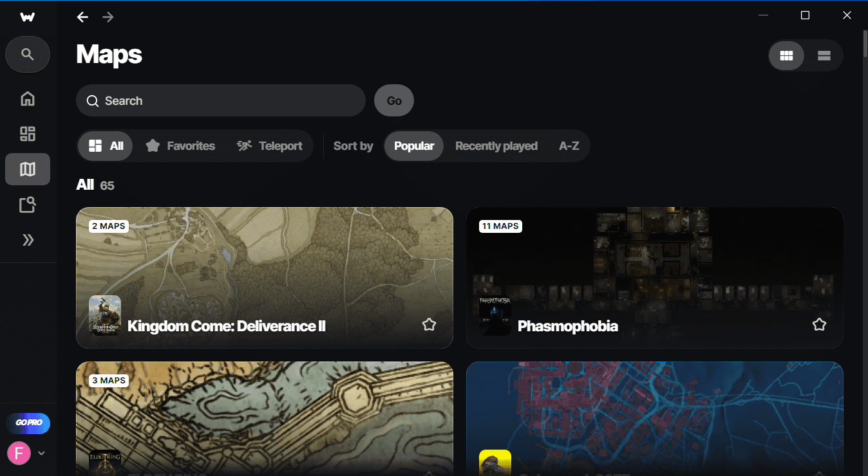Open the Elden Ring map card
The width and height of the screenshot is (868, 476).
pos(265,419)
